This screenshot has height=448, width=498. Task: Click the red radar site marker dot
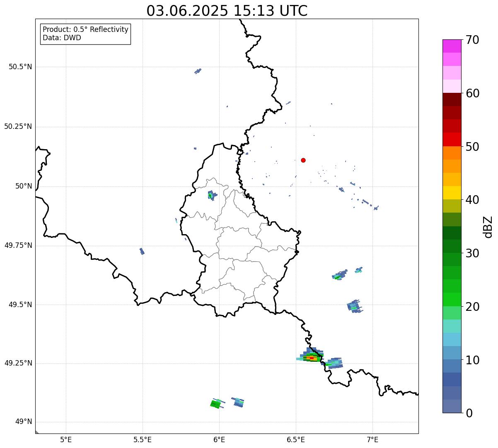[x=303, y=160]
